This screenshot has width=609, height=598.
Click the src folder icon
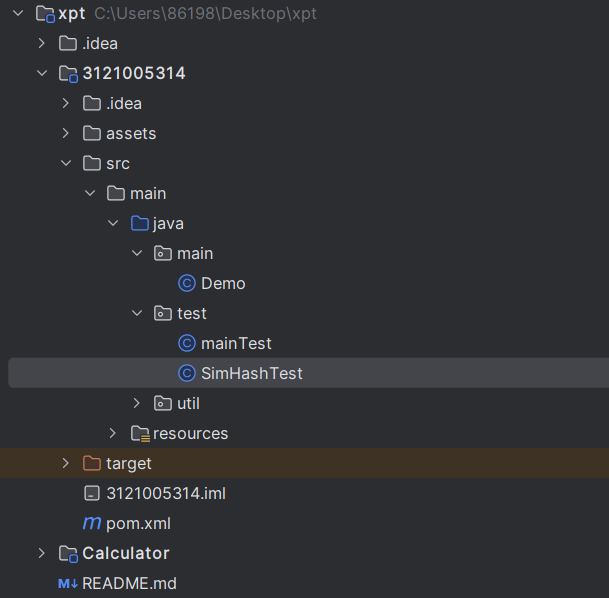(92, 163)
